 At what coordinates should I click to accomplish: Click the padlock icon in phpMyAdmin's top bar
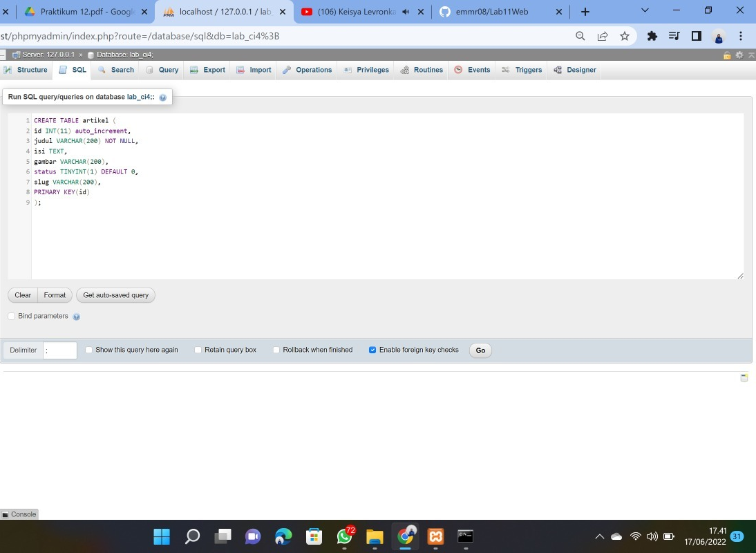pyautogui.click(x=727, y=54)
